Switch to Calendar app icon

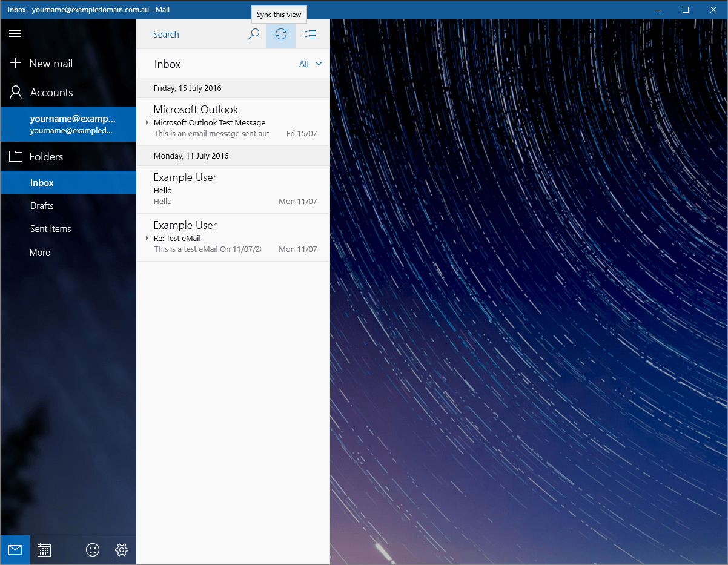44,550
